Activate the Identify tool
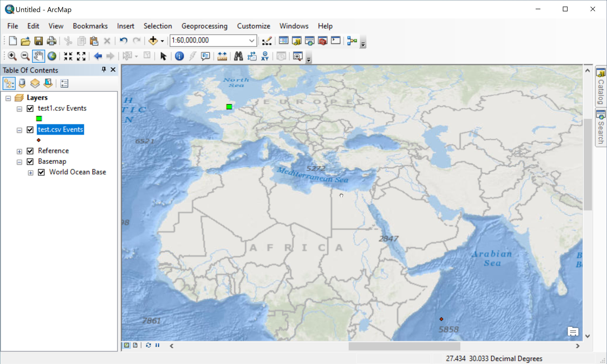The height and width of the screenshot is (364, 607). [179, 56]
